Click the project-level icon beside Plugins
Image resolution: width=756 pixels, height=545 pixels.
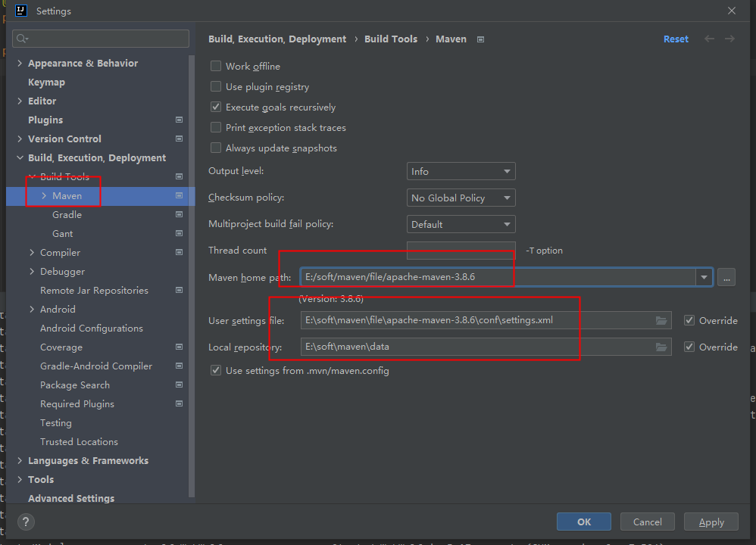click(179, 120)
